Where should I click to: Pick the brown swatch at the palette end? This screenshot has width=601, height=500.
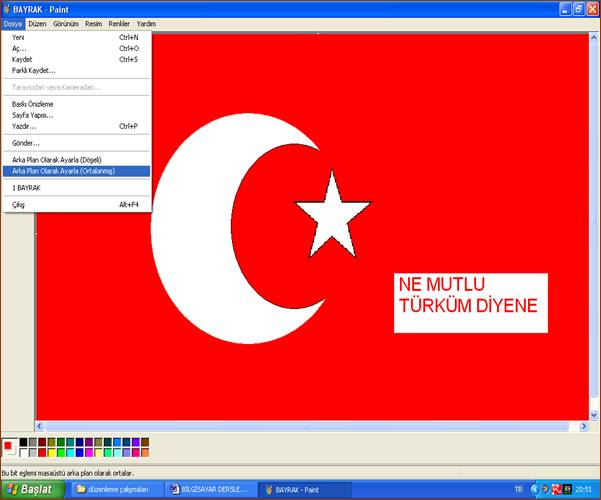[145, 442]
